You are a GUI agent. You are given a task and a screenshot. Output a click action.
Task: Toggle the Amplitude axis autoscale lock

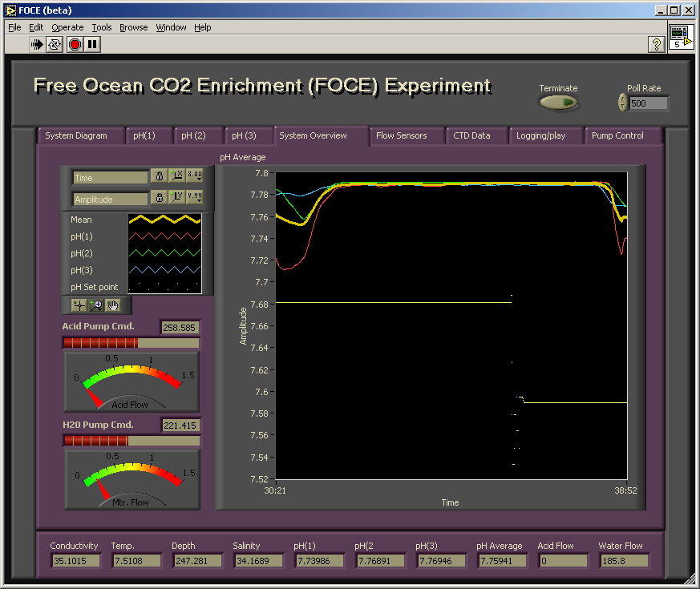coord(160,197)
